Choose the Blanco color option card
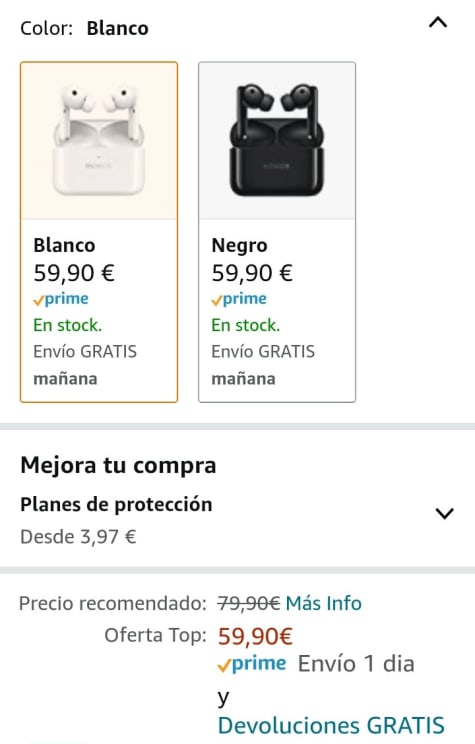Viewport: 475px width, 744px height. coord(99,232)
